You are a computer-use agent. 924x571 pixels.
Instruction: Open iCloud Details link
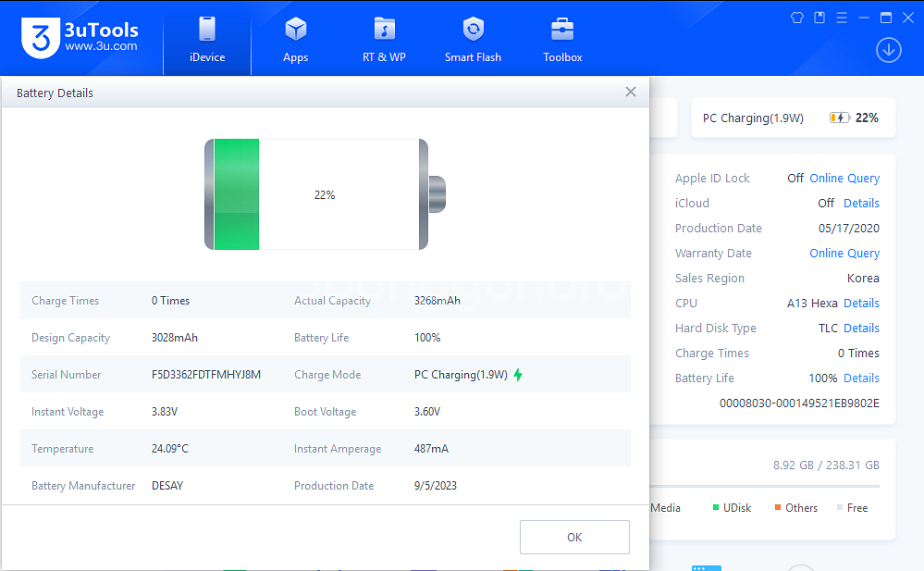pyautogui.click(x=861, y=204)
